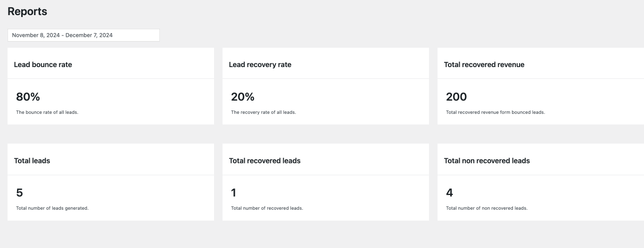The width and height of the screenshot is (644, 248).
Task: Click the Reports page heading
Action: click(x=27, y=12)
